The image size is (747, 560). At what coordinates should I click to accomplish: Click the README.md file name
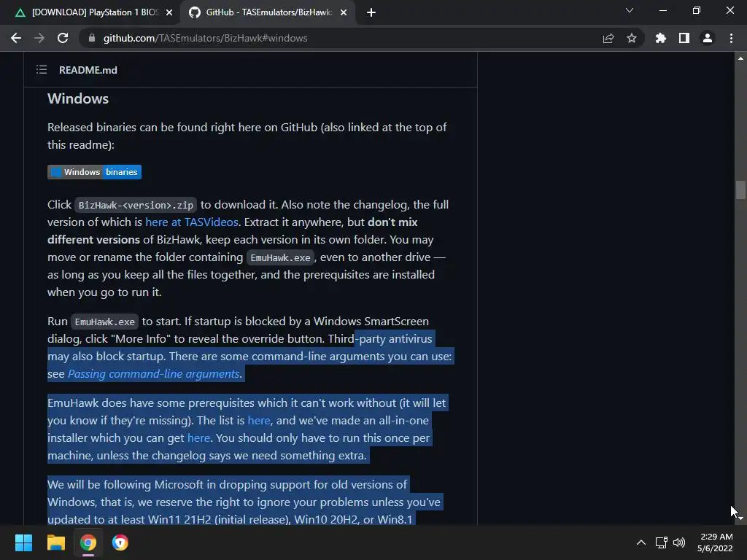click(x=88, y=70)
